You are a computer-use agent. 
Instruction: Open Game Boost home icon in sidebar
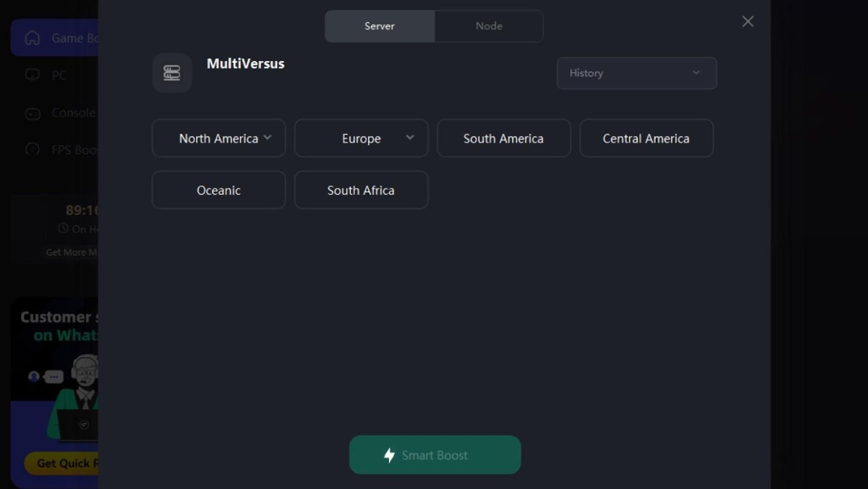pos(33,38)
